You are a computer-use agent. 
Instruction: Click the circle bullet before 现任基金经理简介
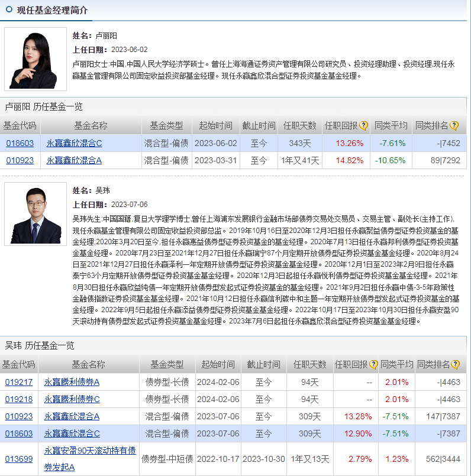click(9, 9)
